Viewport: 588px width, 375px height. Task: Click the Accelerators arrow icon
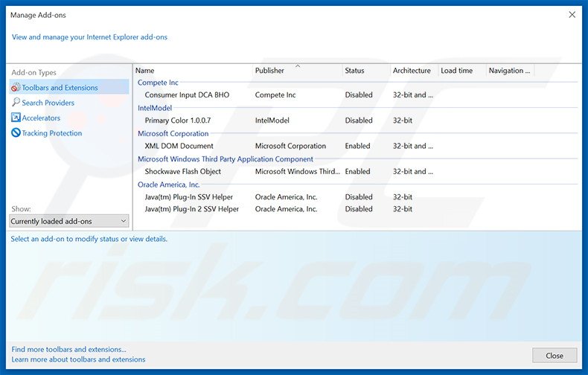pyautogui.click(x=16, y=118)
